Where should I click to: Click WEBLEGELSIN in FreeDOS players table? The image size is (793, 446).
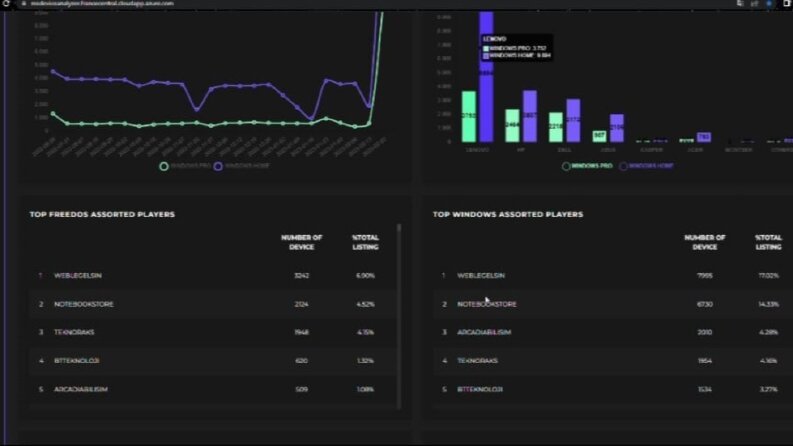point(78,276)
